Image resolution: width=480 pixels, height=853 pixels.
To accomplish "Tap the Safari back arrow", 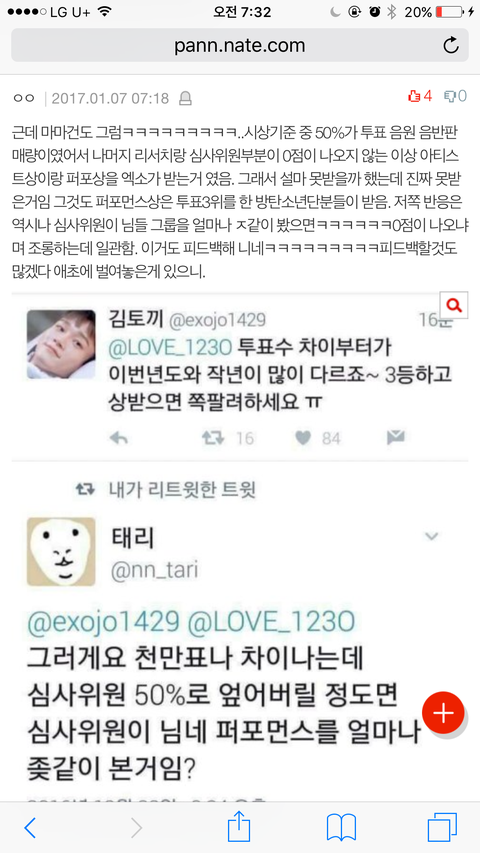I will point(30,827).
